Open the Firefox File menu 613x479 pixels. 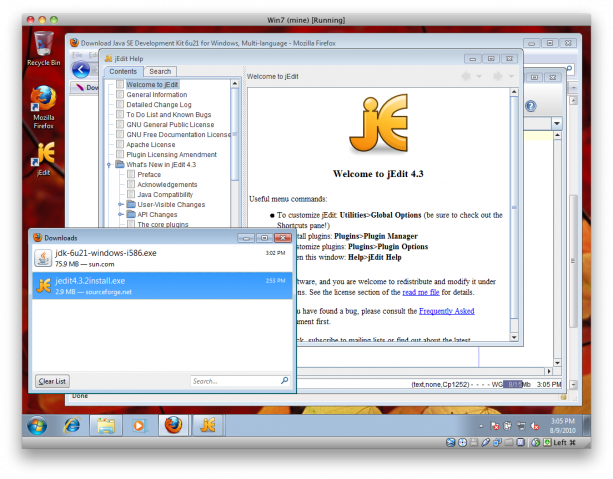pyautogui.click(x=77, y=55)
